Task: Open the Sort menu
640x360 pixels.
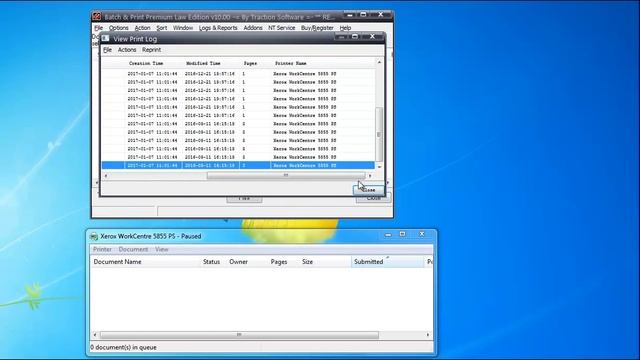Action: 162,28
